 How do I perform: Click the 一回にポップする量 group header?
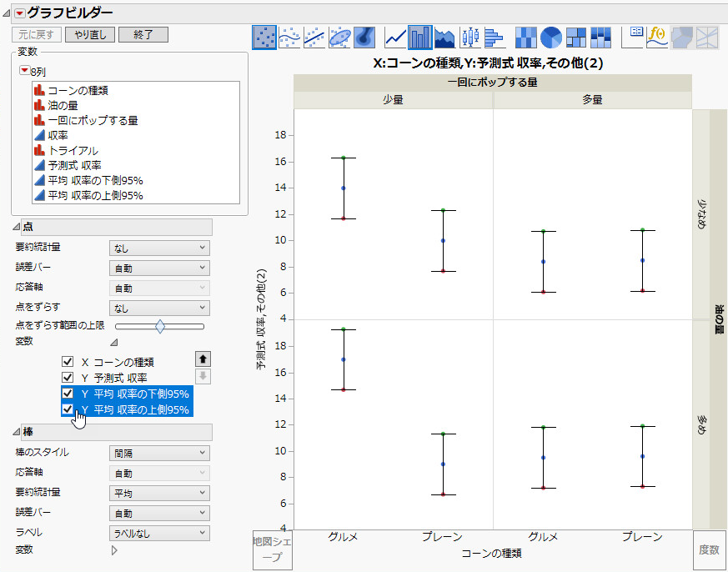(493, 83)
